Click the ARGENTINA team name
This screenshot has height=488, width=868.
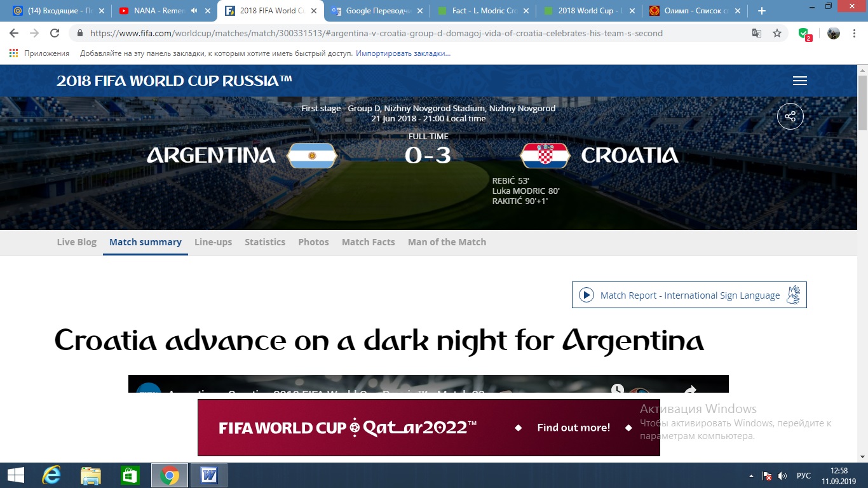[211, 156]
